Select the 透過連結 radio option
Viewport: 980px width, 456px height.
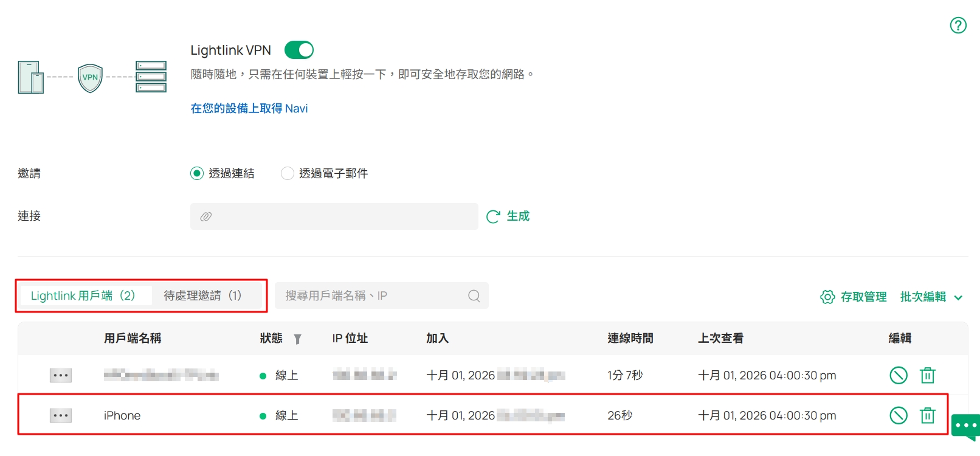coord(197,173)
